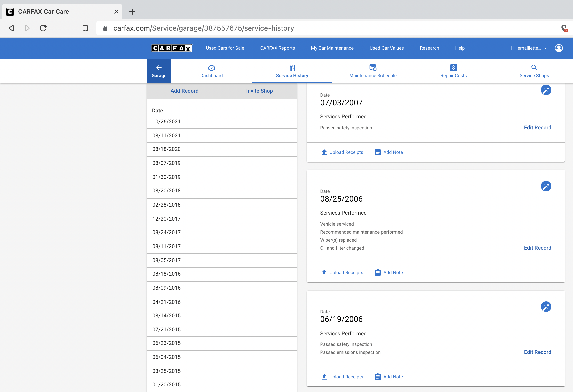Image resolution: width=573 pixels, height=392 pixels.
Task: Open Used Cars for Sale menu
Action: pyautogui.click(x=225, y=48)
